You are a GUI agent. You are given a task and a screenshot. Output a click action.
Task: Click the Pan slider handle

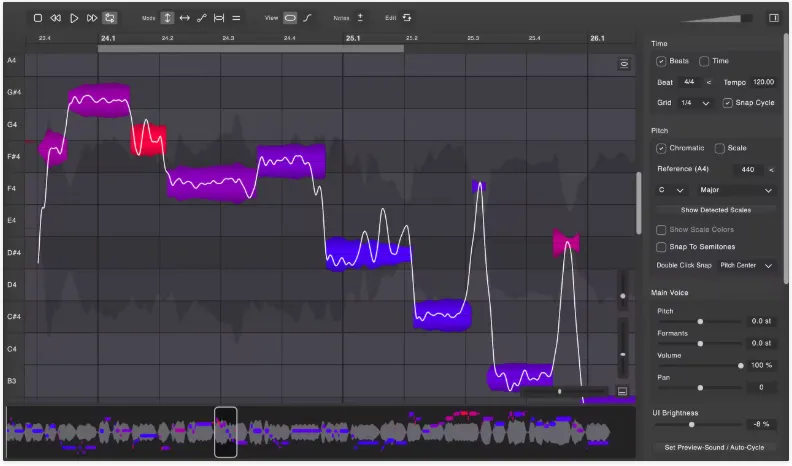[700, 388]
